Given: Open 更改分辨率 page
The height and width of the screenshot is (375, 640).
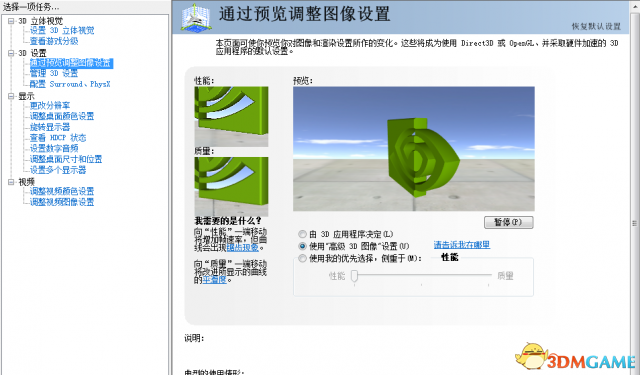Looking at the screenshot, I should click(x=50, y=106).
